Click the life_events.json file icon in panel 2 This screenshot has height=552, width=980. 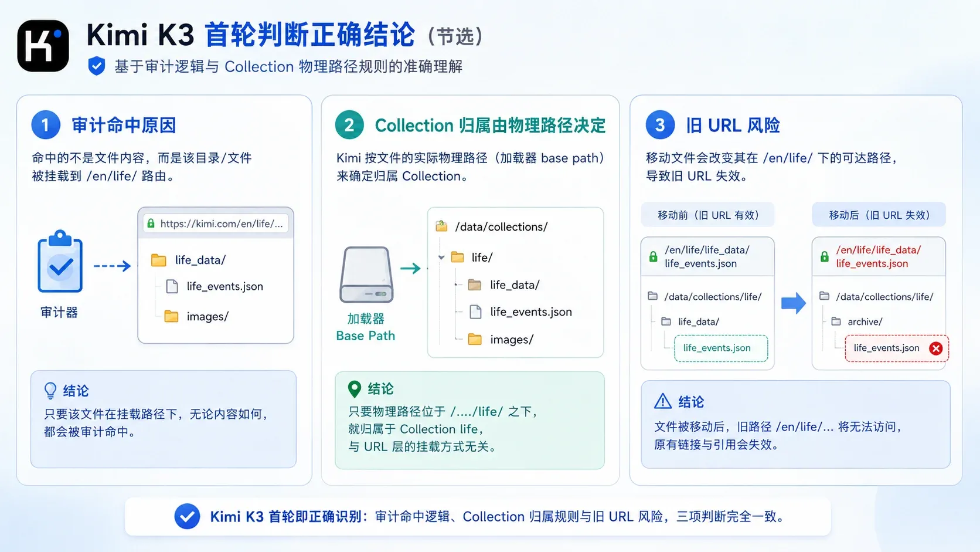tap(476, 312)
